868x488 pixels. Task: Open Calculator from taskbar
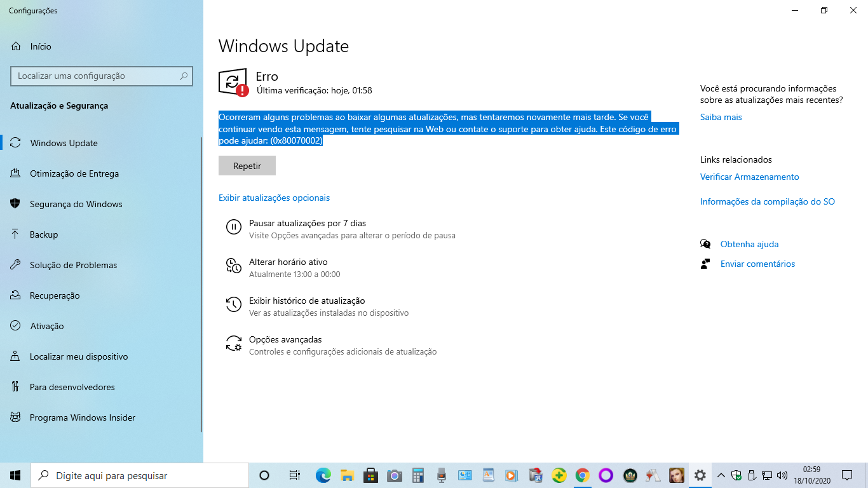click(417, 475)
